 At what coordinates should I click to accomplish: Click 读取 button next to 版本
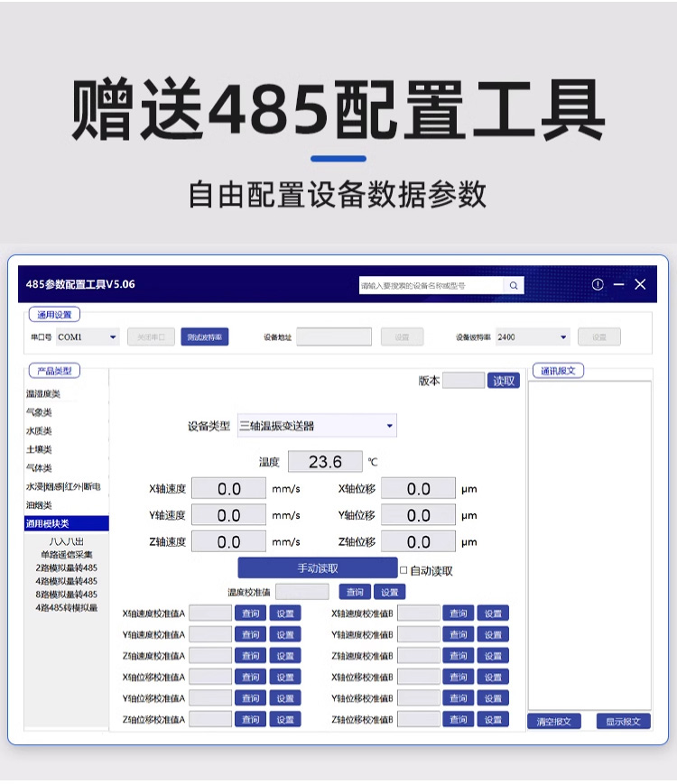(x=505, y=381)
